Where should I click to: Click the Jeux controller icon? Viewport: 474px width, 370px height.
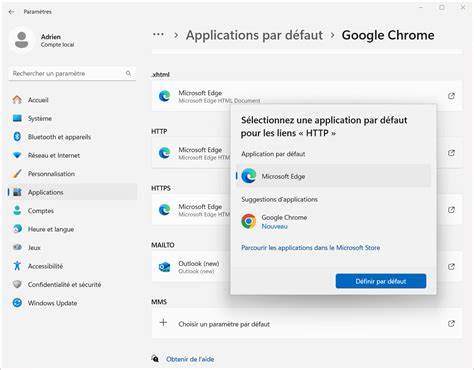(x=17, y=247)
